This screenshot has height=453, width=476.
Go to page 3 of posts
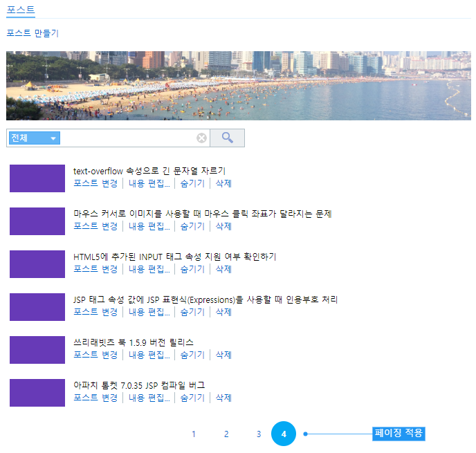(259, 434)
